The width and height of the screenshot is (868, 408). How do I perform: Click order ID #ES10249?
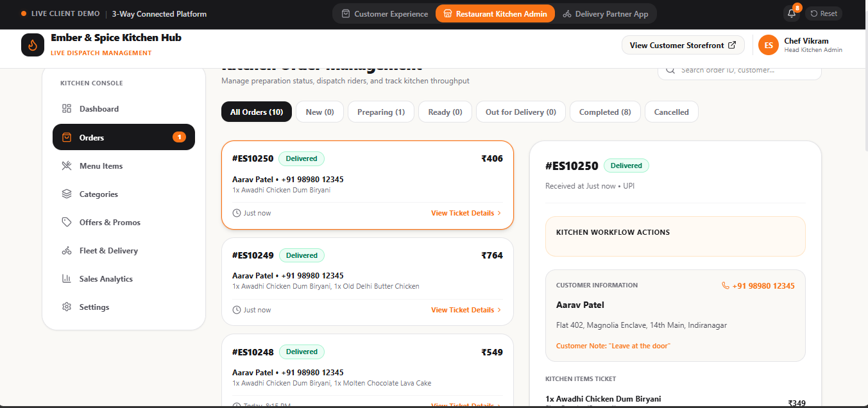[x=253, y=255]
